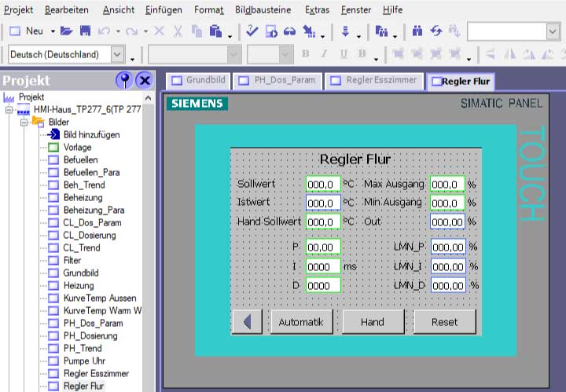Click the Automatik button on the panel
Image resolution: width=566 pixels, height=392 pixels.
tap(301, 322)
